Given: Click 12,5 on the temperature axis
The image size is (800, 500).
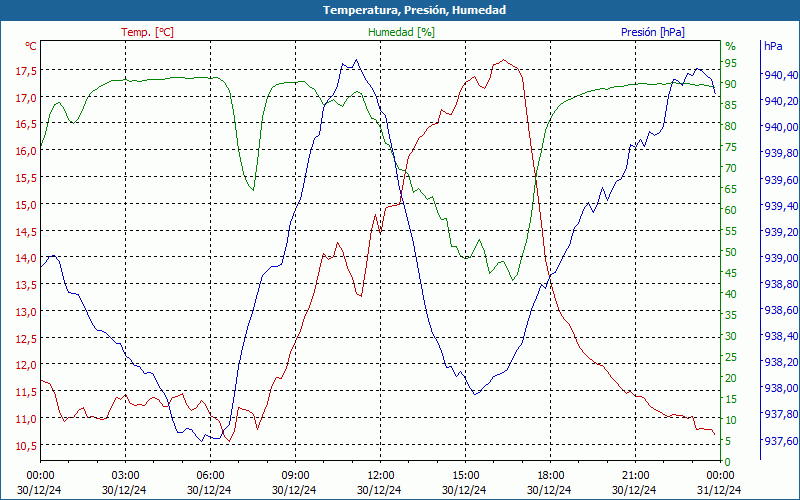Looking at the screenshot, I should click(26, 339).
